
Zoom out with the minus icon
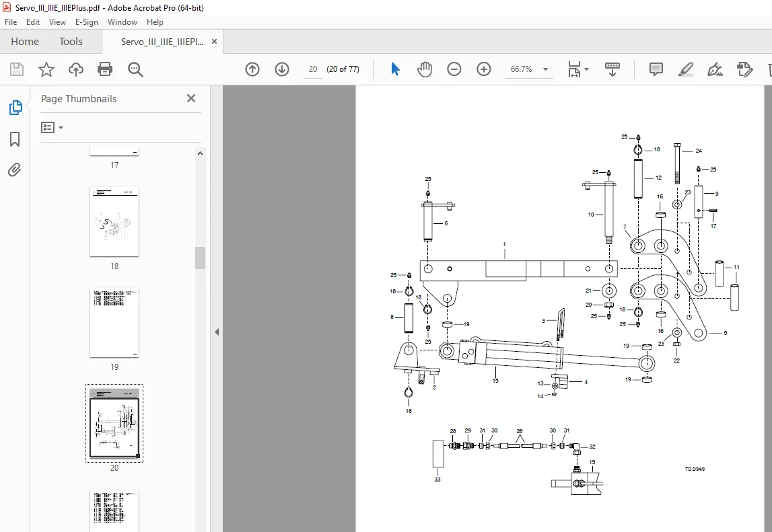(454, 69)
